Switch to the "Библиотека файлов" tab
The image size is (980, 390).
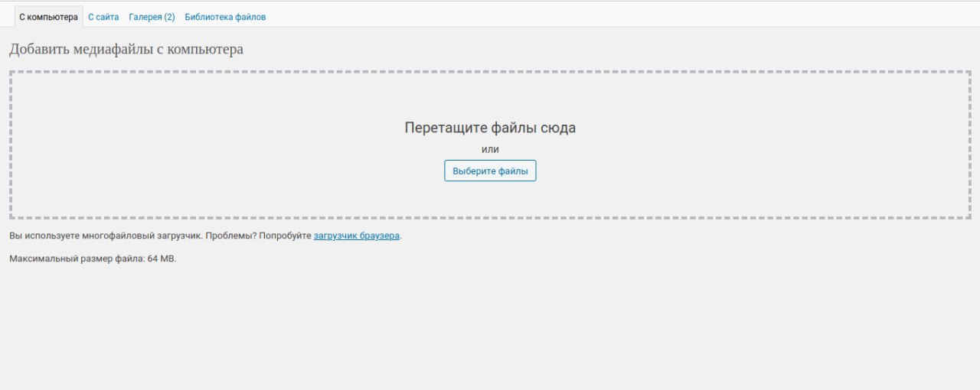[225, 17]
